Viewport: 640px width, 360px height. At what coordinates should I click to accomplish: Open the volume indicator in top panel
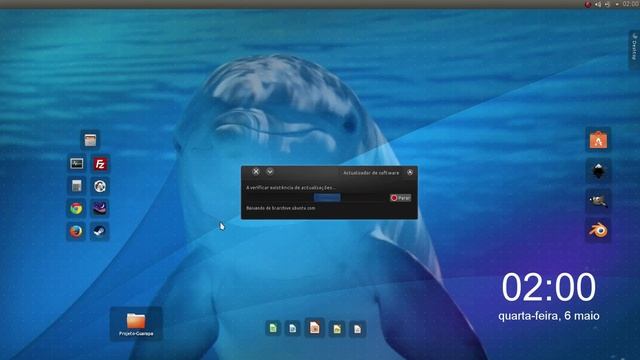(598, 4)
